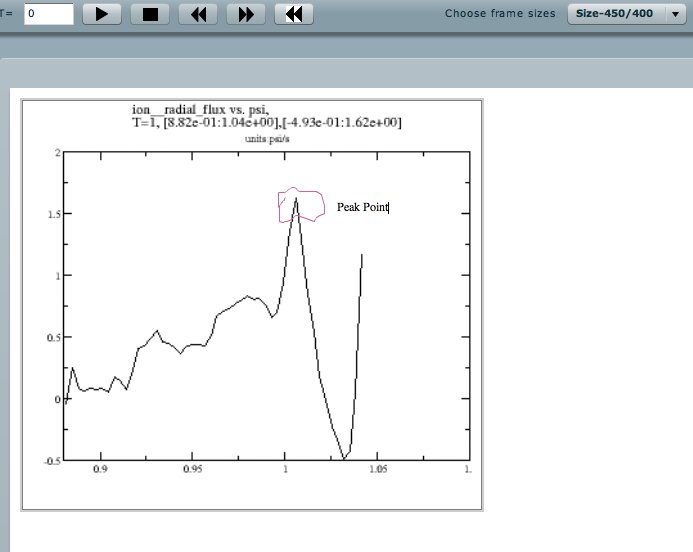The image size is (693, 552).
Task: Click the 1.5 y-axis tick label
Action: [54, 214]
